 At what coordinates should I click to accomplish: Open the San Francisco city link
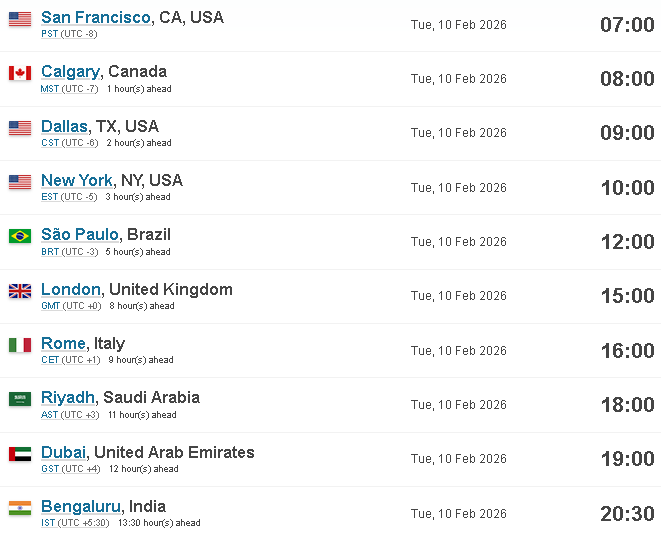pyautogui.click(x=96, y=17)
